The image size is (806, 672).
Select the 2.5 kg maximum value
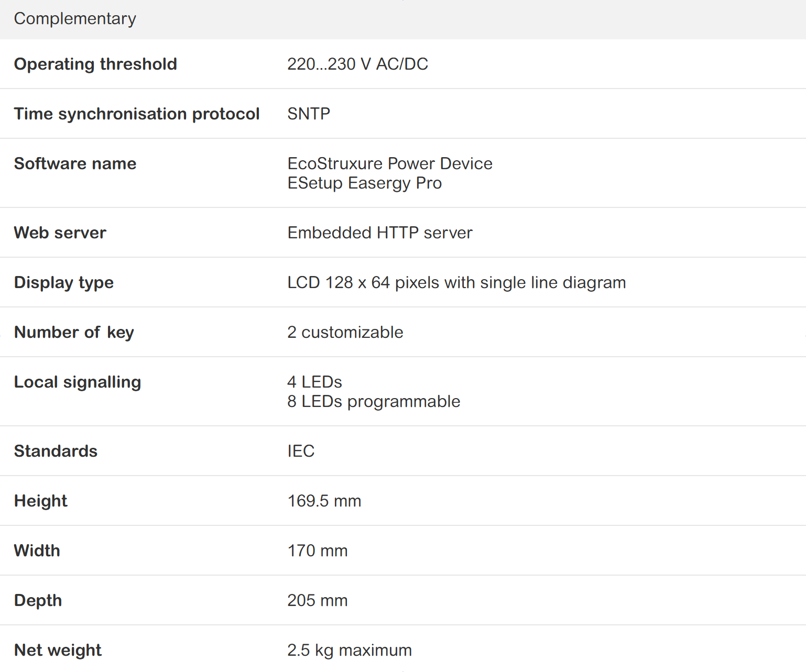coord(349,650)
